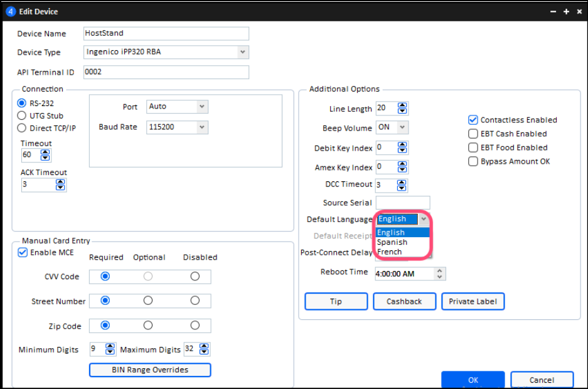Click the Reboot Time up/down spinner

pos(439,274)
